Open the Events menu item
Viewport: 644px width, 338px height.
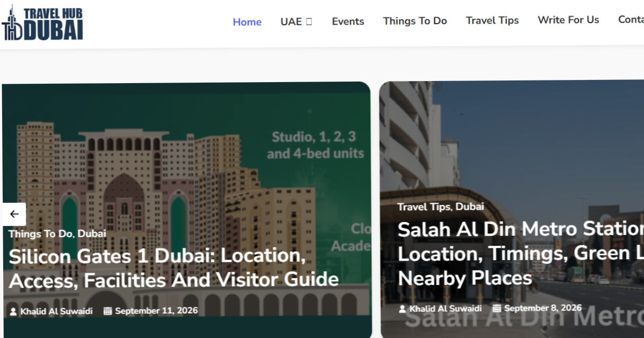[x=348, y=21]
